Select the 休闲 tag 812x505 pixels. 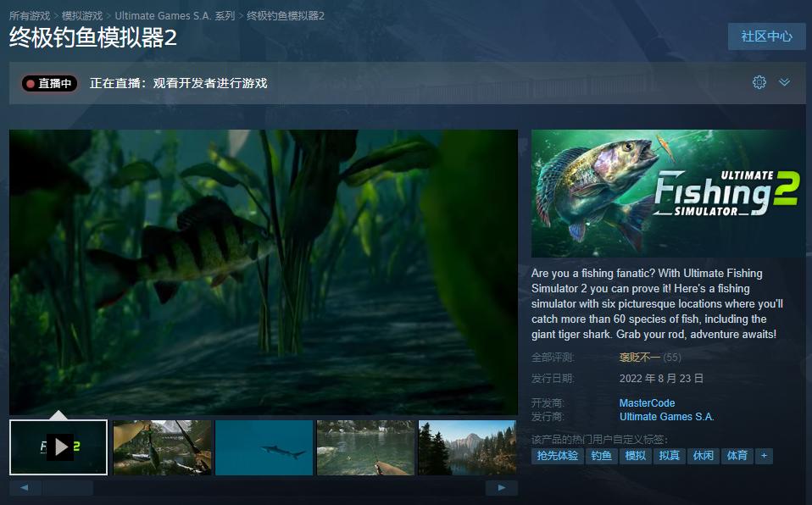tap(704, 455)
